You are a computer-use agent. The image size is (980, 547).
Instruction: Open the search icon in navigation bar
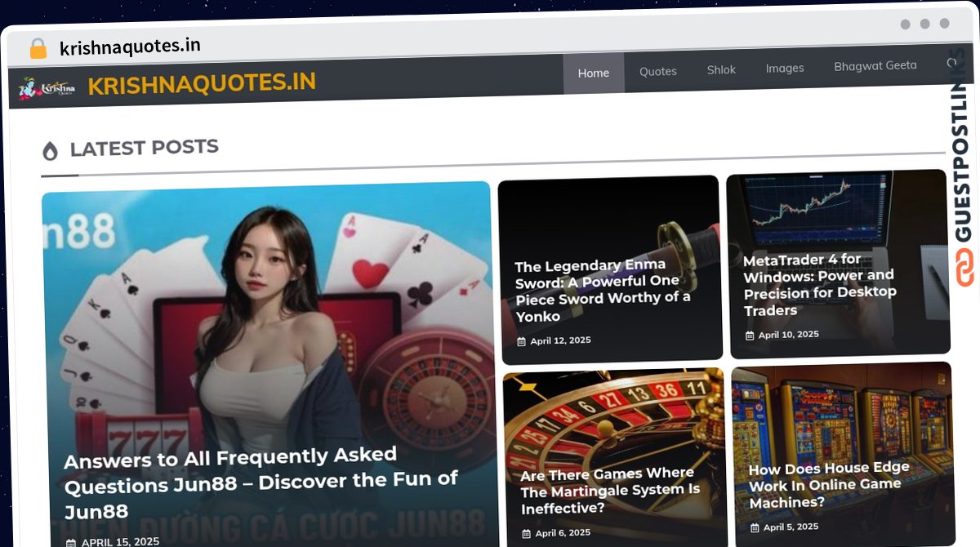point(952,63)
